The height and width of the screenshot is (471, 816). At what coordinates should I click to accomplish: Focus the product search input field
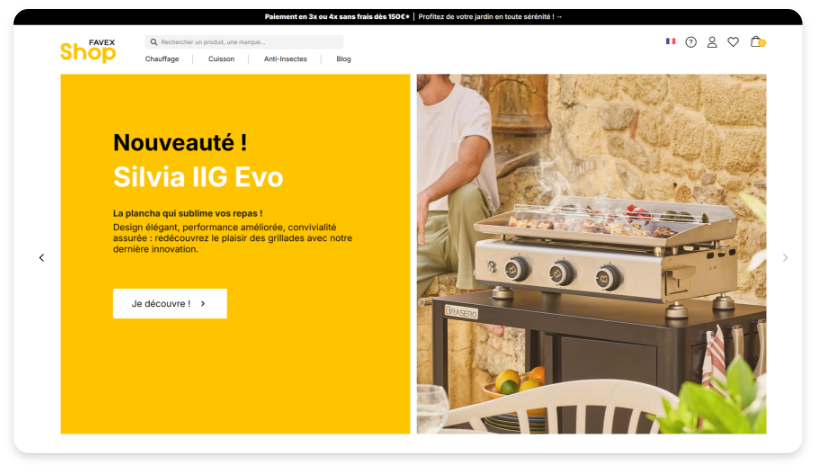pos(244,42)
